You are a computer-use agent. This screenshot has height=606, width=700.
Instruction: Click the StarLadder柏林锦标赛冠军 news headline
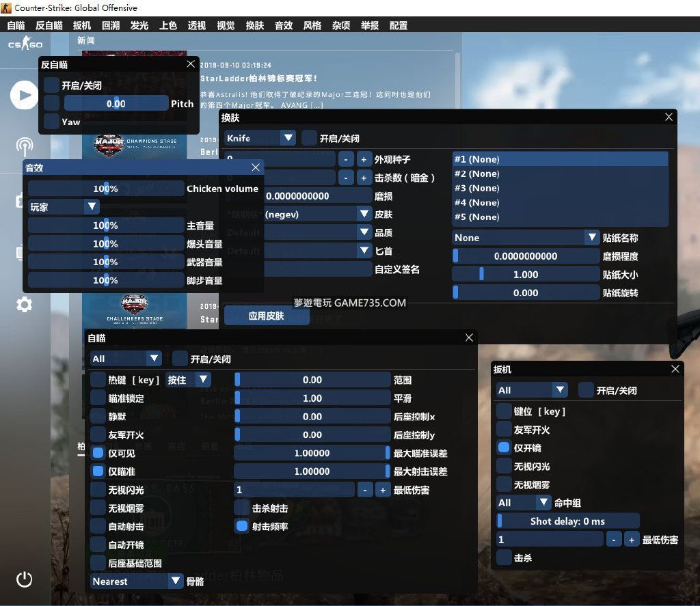click(x=259, y=79)
